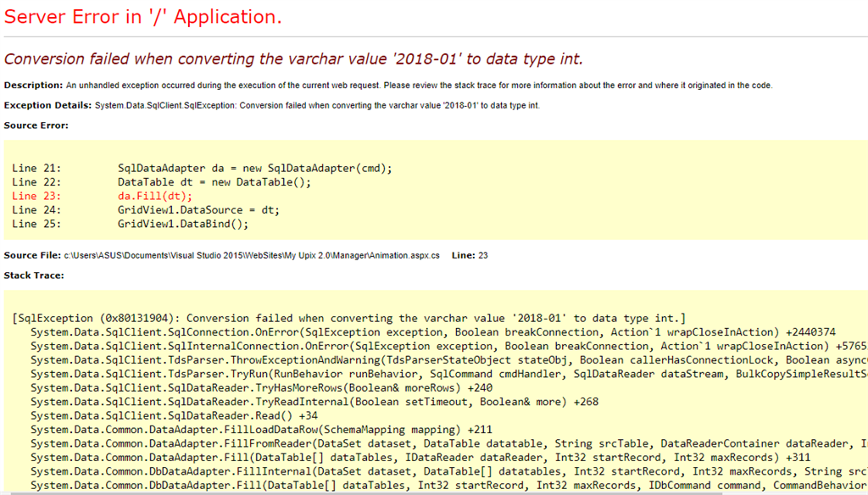Click the SqlDataReader.TryReadInternal stack line
The height and width of the screenshot is (495, 868).
click(314, 402)
